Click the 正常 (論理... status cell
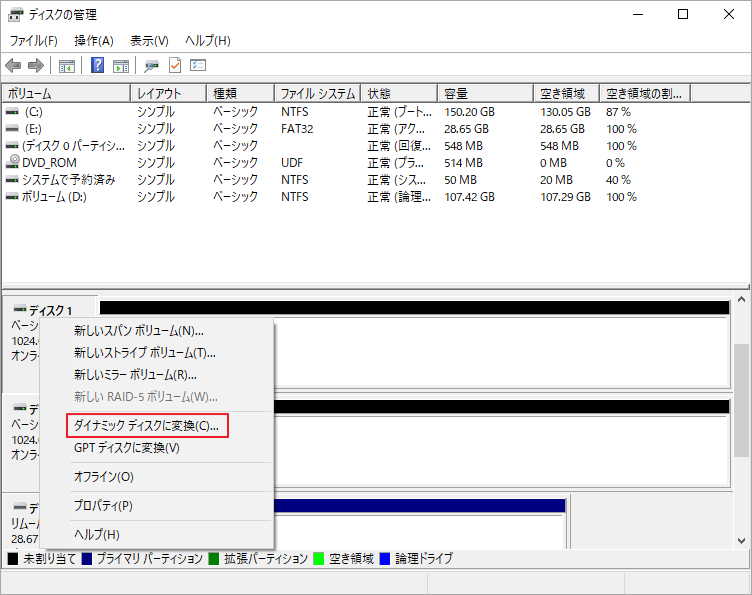Screen dimensions: 752x595 tap(399, 197)
